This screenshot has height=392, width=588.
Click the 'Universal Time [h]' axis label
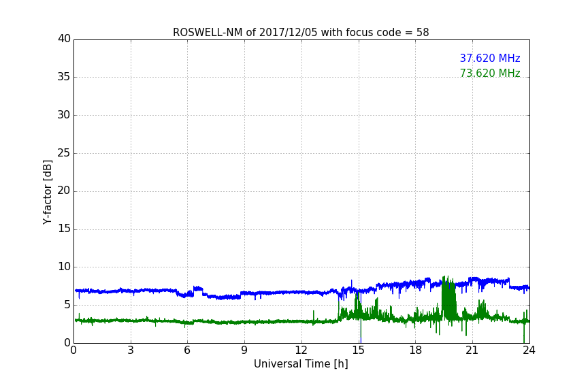click(301, 364)
